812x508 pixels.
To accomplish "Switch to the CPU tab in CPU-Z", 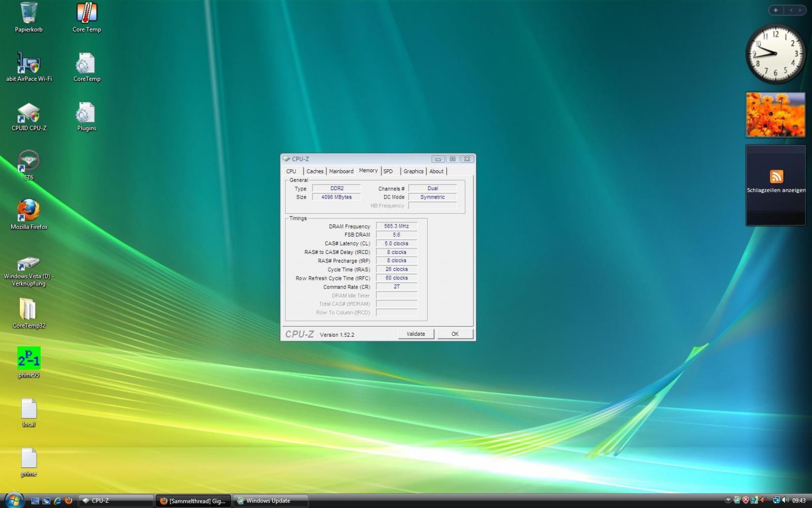I will [x=291, y=171].
